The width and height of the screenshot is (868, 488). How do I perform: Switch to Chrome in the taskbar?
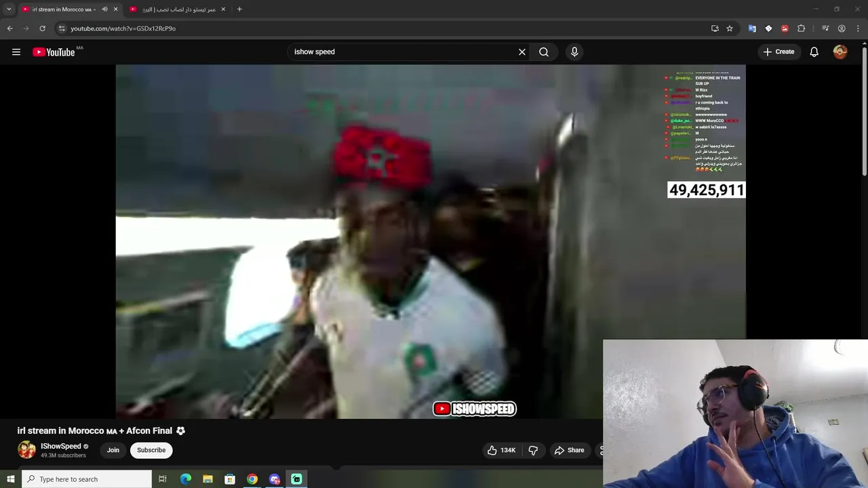[252, 479]
